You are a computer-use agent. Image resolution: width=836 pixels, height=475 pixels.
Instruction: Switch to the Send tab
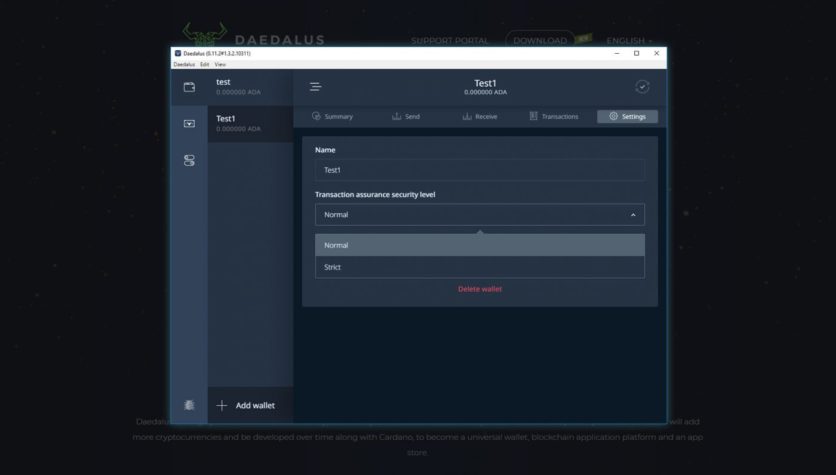(x=406, y=116)
